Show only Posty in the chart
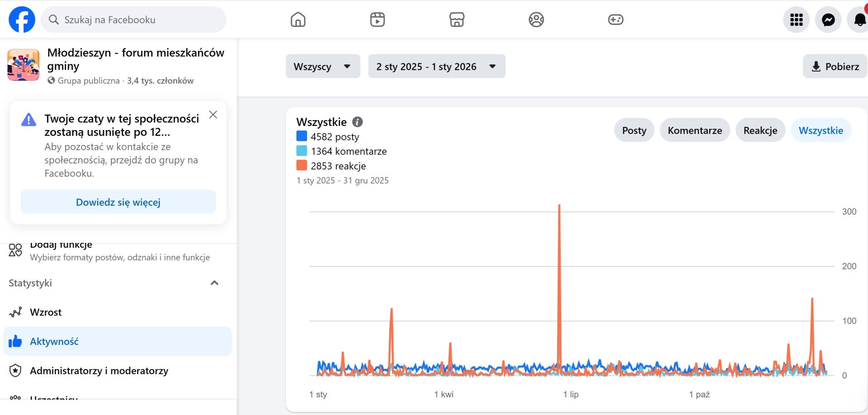The height and width of the screenshot is (415, 868). pos(634,130)
